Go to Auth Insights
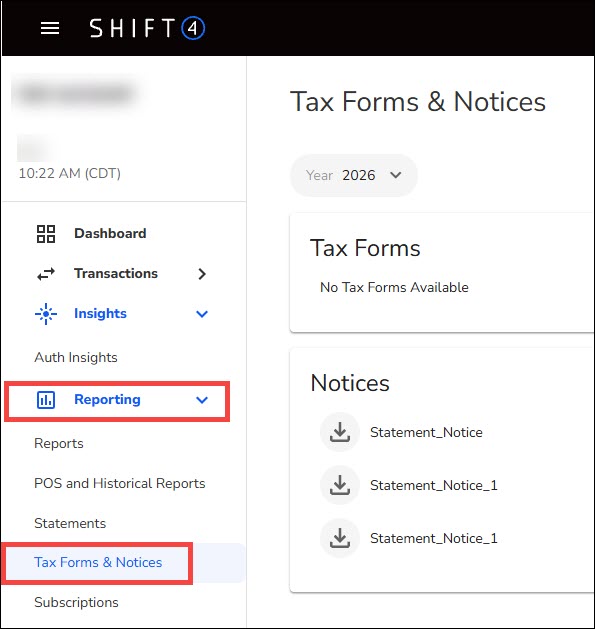 (76, 357)
